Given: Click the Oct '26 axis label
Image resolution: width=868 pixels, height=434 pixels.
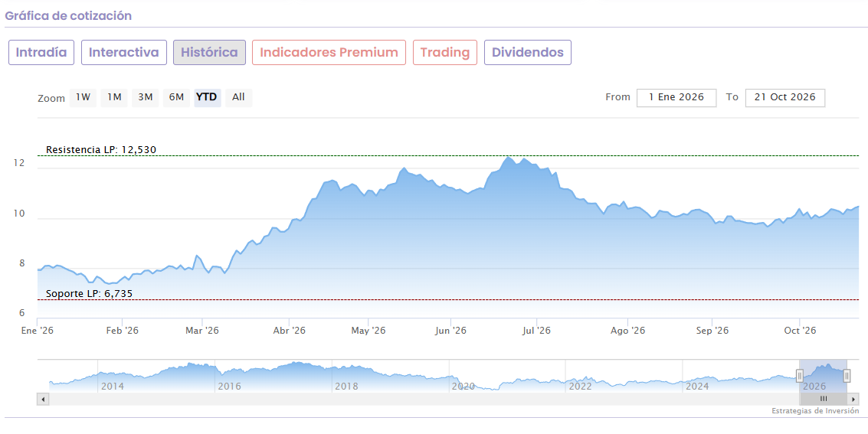Looking at the screenshot, I should coord(800,331).
